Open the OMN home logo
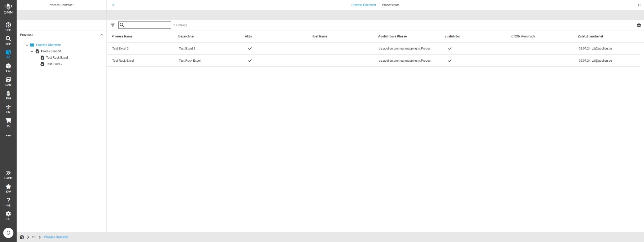Image resolution: width=644 pixels, height=242 pixels. tap(8, 9)
